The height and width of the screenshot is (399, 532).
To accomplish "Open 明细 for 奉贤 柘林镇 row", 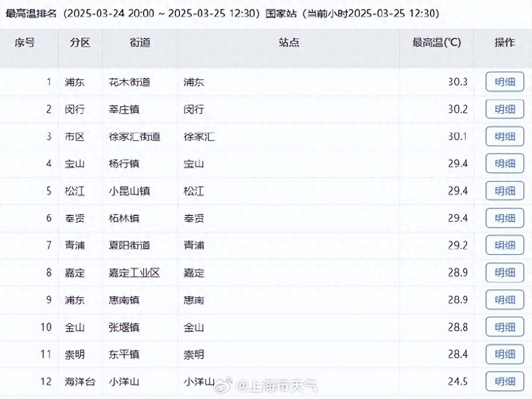I will (x=505, y=218).
